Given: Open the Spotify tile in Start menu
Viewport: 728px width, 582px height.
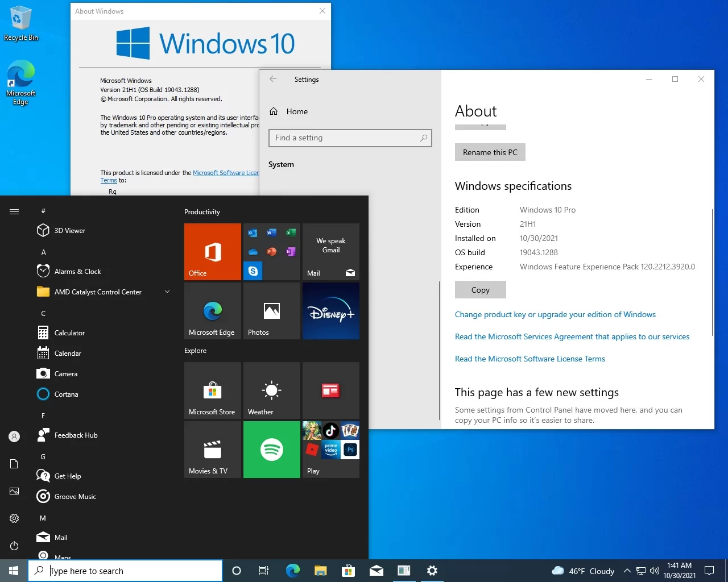Looking at the screenshot, I should pyautogui.click(x=271, y=450).
